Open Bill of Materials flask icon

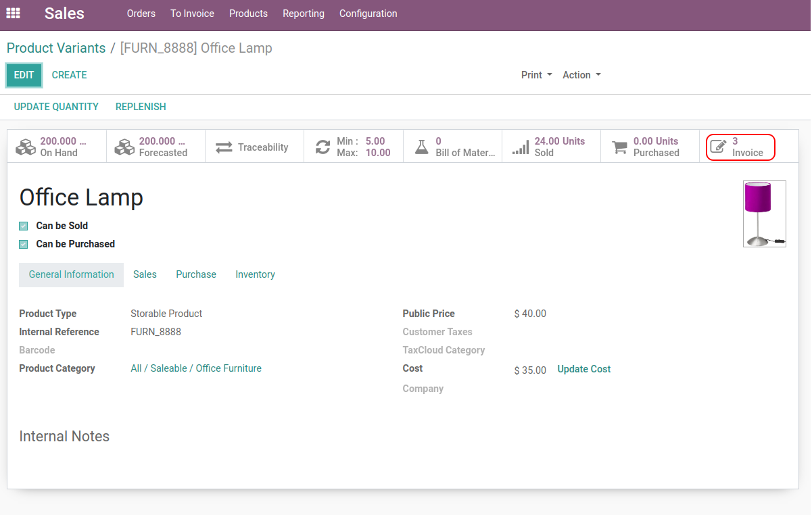click(x=422, y=147)
